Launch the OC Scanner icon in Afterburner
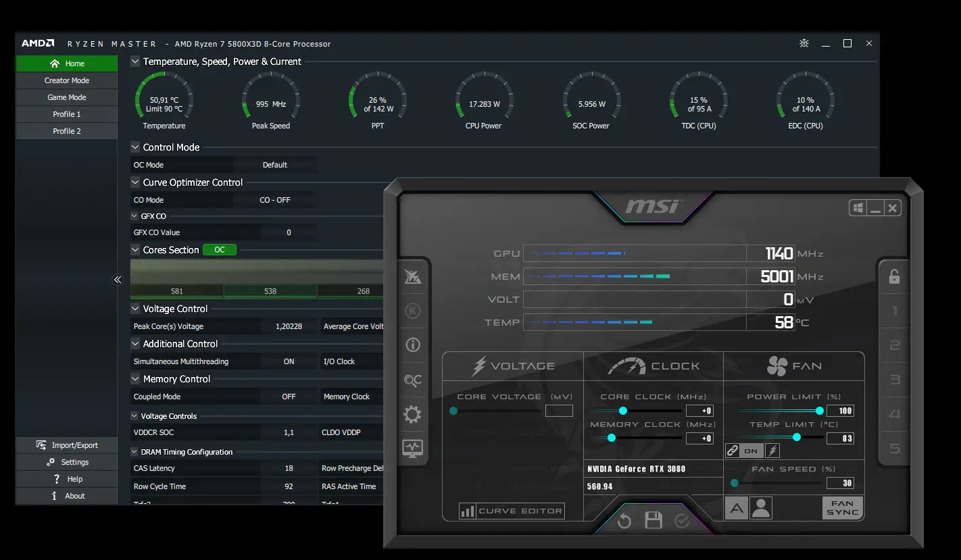This screenshot has width=961, height=560. (412, 381)
